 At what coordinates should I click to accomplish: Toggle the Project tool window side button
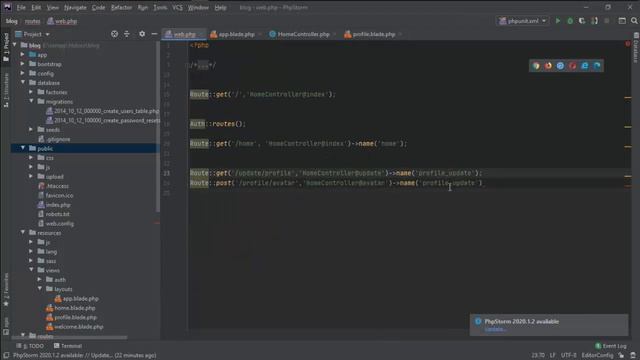click(x=6, y=47)
